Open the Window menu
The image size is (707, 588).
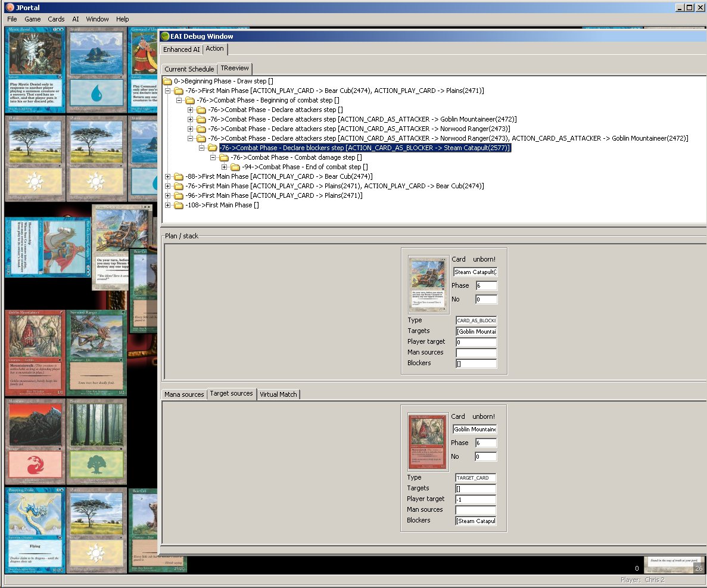[x=98, y=19]
